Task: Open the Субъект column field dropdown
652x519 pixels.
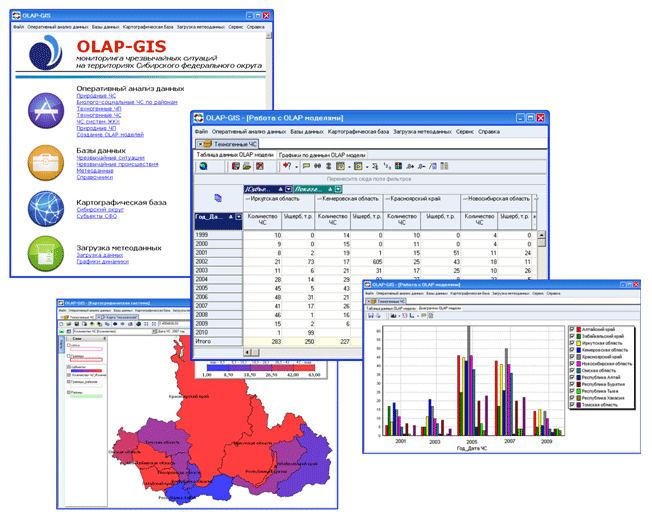Action: coord(287,188)
